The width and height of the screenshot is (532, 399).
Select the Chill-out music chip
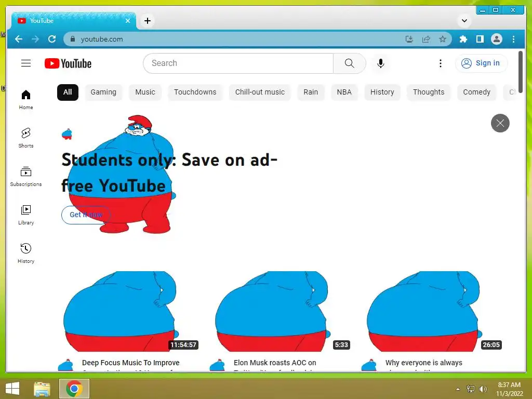coord(260,92)
